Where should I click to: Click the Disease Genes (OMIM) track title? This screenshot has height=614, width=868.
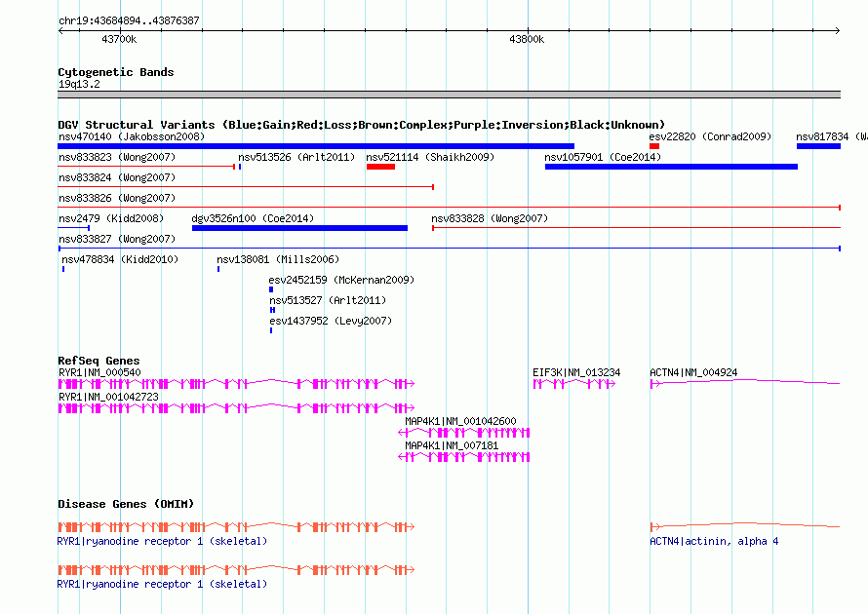click(126, 504)
